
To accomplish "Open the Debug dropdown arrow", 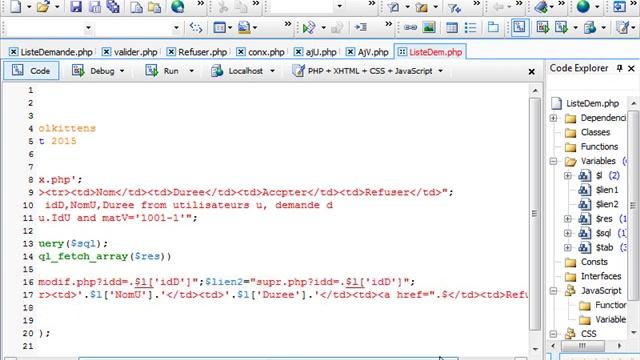I will [x=122, y=71].
